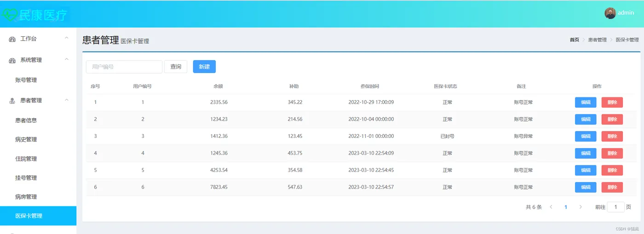Click the 前往 page number input
Image resolution: width=644 pixels, height=234 pixels.
[616, 207]
